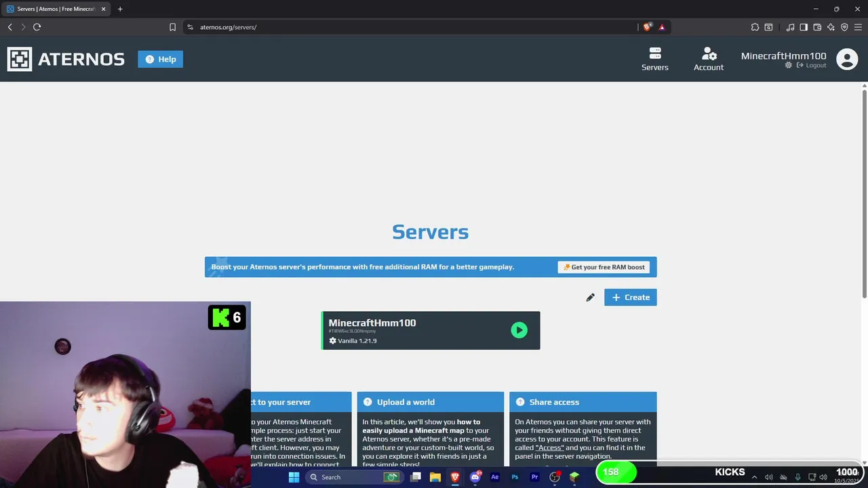This screenshot has height=488, width=868.
Task: Open the browser hamburger menu
Action: 858,27
